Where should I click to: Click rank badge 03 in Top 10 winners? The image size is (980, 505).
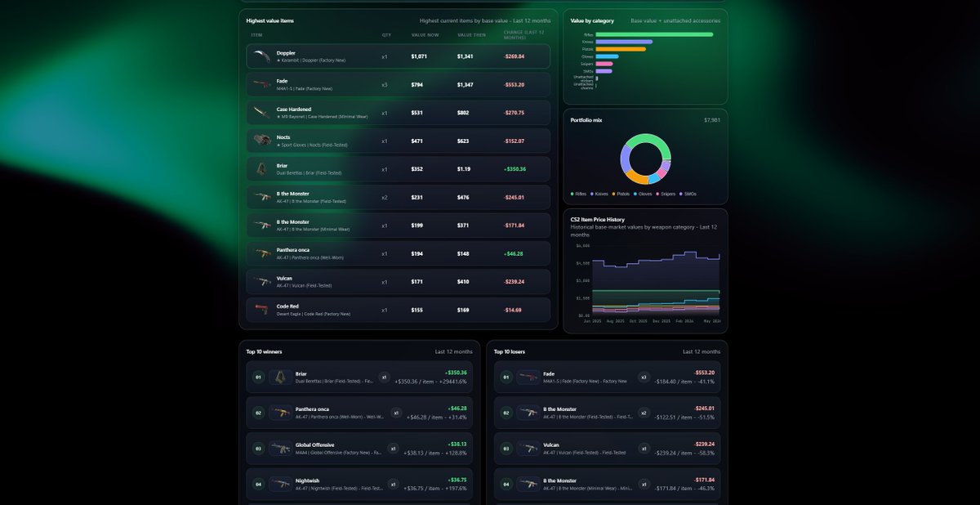point(258,449)
